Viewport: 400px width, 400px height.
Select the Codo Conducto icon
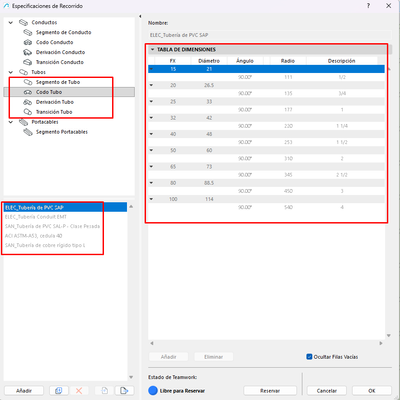click(x=28, y=42)
